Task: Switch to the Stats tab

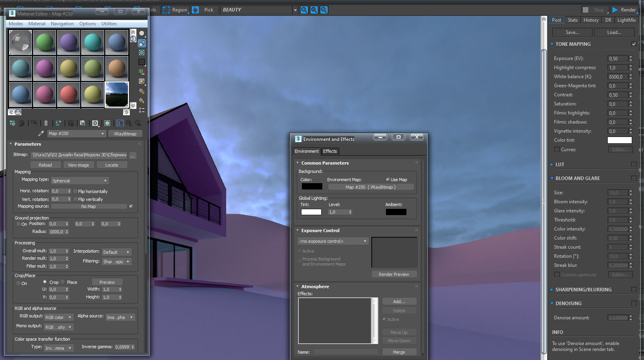Action: pos(573,20)
